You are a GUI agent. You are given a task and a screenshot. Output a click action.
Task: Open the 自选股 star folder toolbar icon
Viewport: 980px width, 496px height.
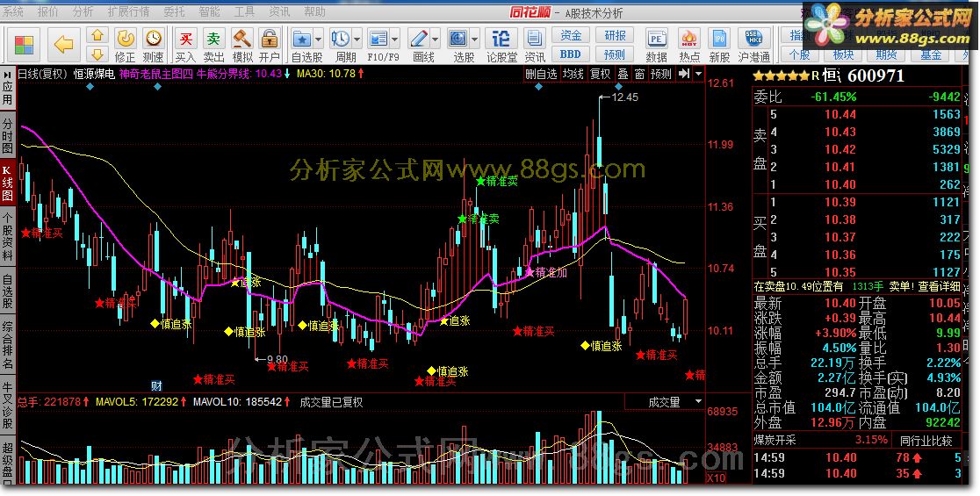(302, 39)
